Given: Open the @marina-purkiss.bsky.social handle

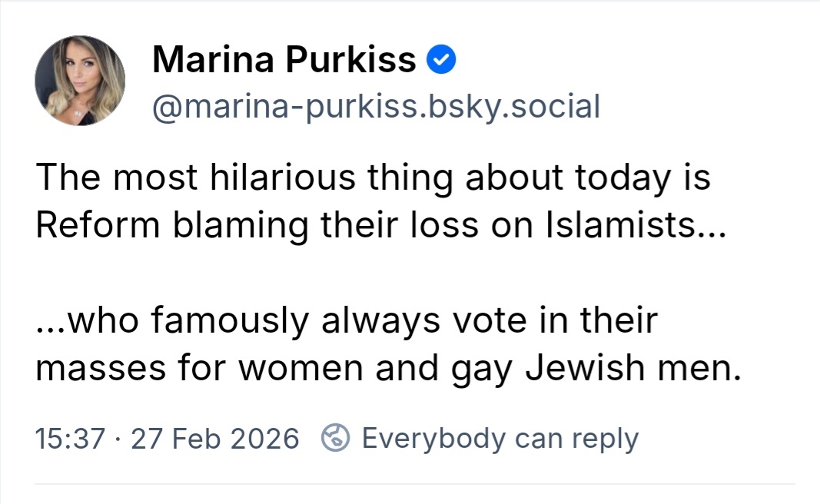Looking at the screenshot, I should (x=376, y=106).
